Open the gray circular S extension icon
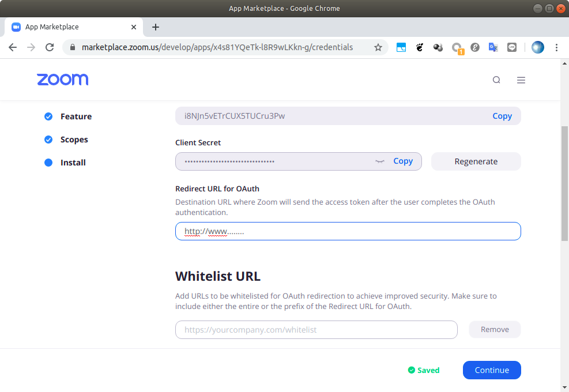569x392 pixels. coord(475,47)
